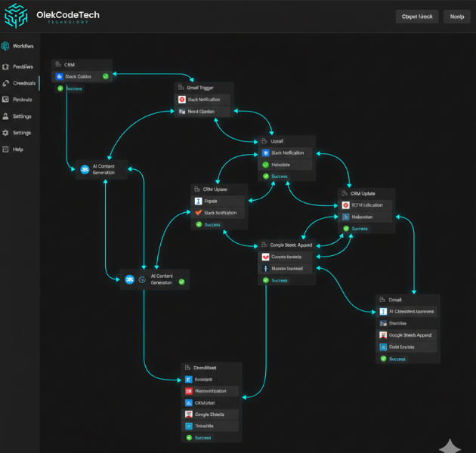Image resolution: width=476 pixels, height=453 pixels.
Task: Click the blue Slack icon in CRM node
Action: [59, 76]
